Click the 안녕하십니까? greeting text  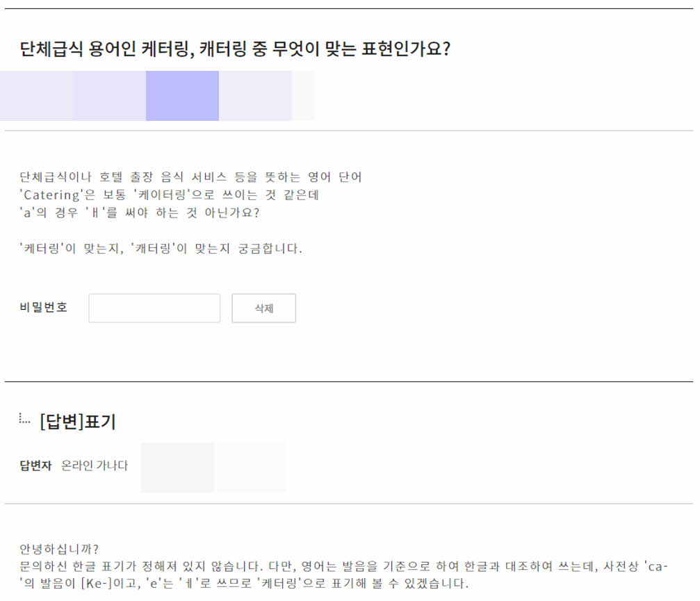(59, 549)
